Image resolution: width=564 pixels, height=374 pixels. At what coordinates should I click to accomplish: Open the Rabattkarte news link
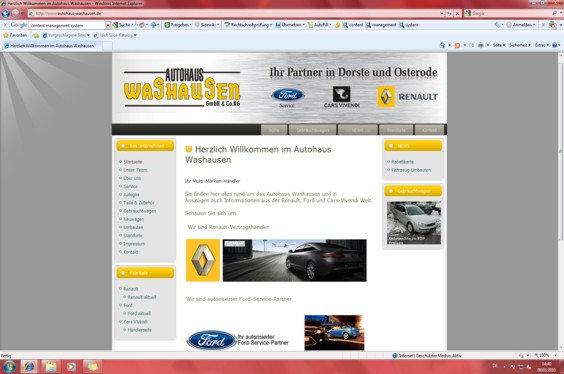(402, 162)
